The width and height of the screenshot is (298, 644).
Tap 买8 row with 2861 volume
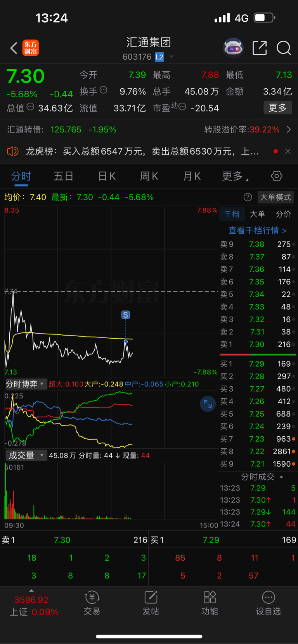pyautogui.click(x=258, y=451)
